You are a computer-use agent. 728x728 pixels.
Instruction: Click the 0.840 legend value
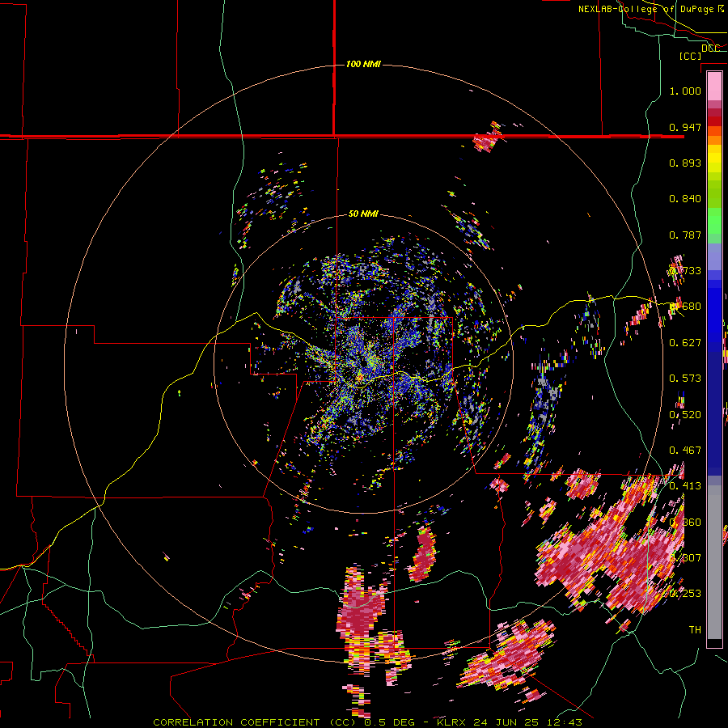click(685, 199)
